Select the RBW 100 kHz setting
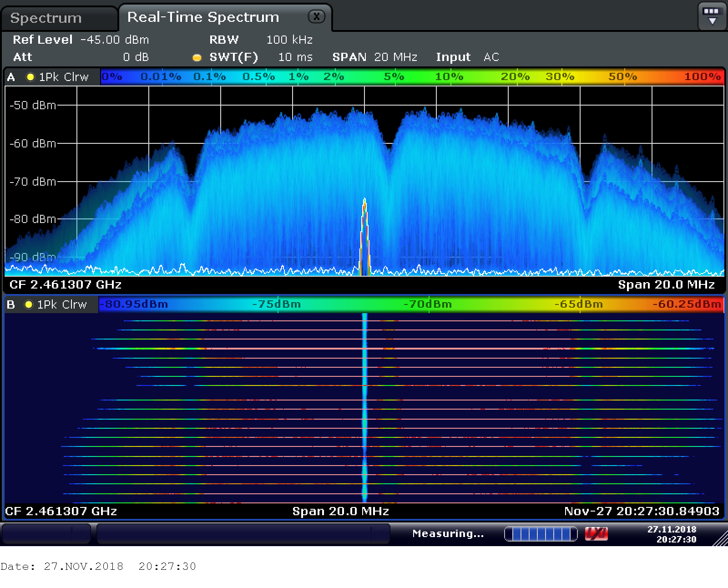Viewport: 728px width, 588px height. (261, 40)
